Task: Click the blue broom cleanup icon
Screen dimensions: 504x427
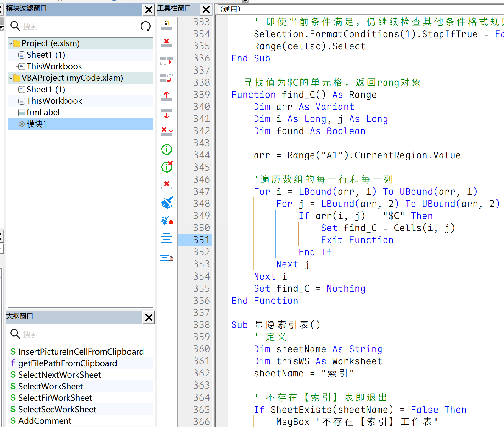Action: [167, 203]
